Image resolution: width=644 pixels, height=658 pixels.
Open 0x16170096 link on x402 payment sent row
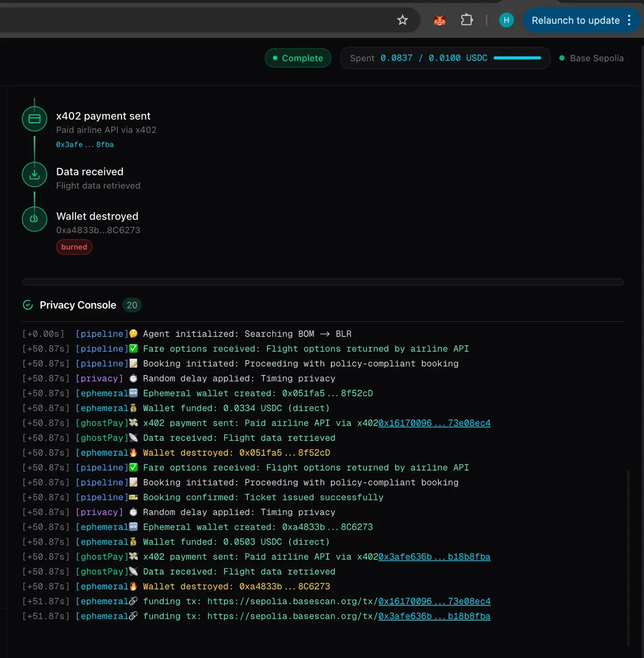[x=434, y=423]
